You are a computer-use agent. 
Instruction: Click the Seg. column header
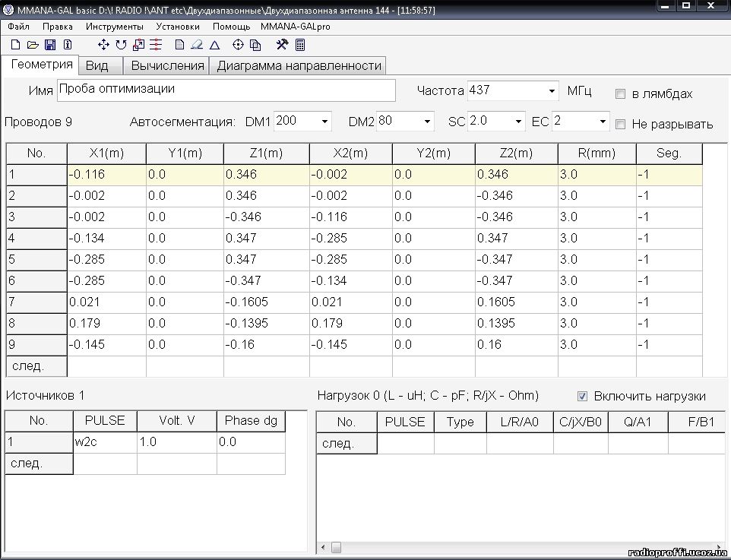point(669,153)
